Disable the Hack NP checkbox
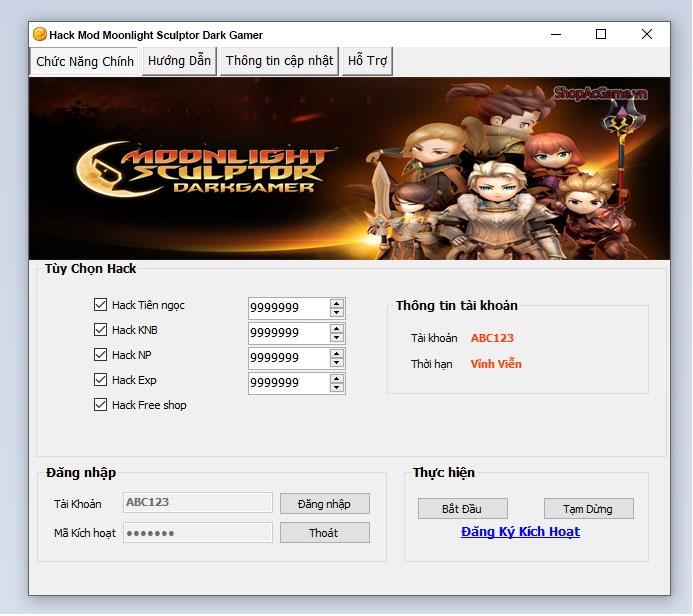Viewport: 693px width, 616px height. coord(100,354)
